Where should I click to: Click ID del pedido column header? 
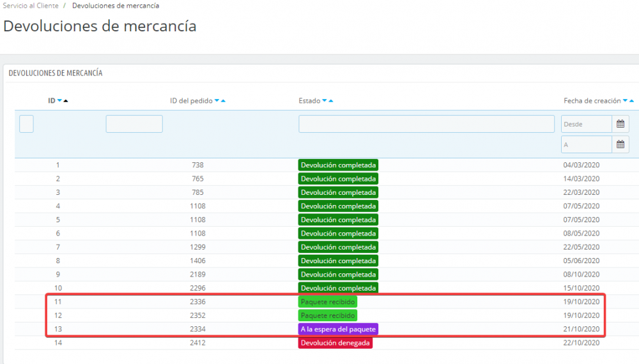click(191, 100)
